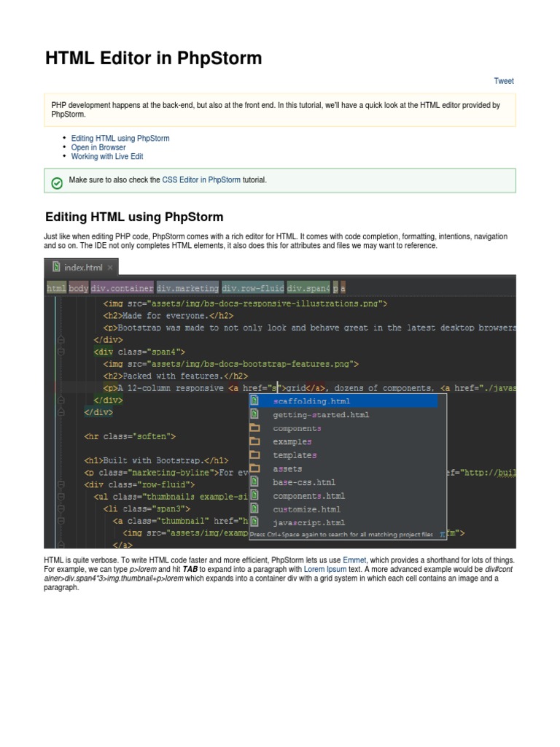The height and width of the screenshot is (747, 560).
Task: Open 'Editing HTML using PhpStorm' contents link
Action: pos(120,138)
